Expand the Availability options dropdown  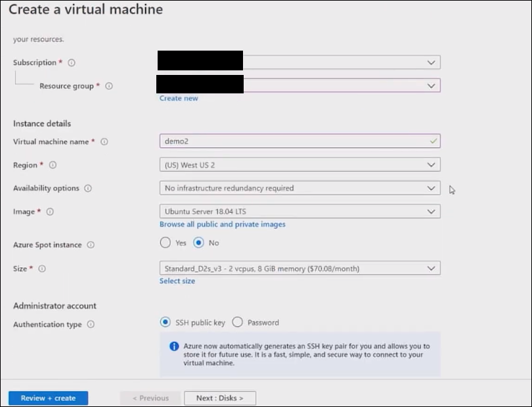click(x=299, y=188)
